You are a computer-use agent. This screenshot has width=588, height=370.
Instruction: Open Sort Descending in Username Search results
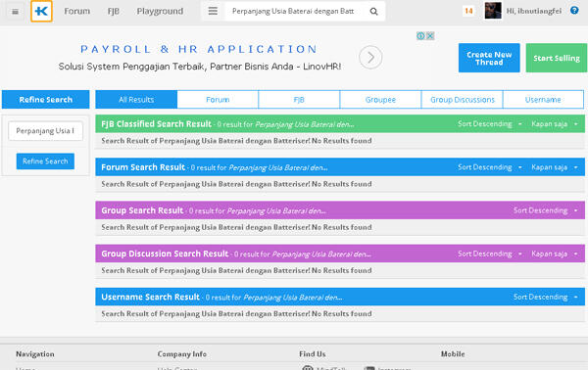[545, 297]
